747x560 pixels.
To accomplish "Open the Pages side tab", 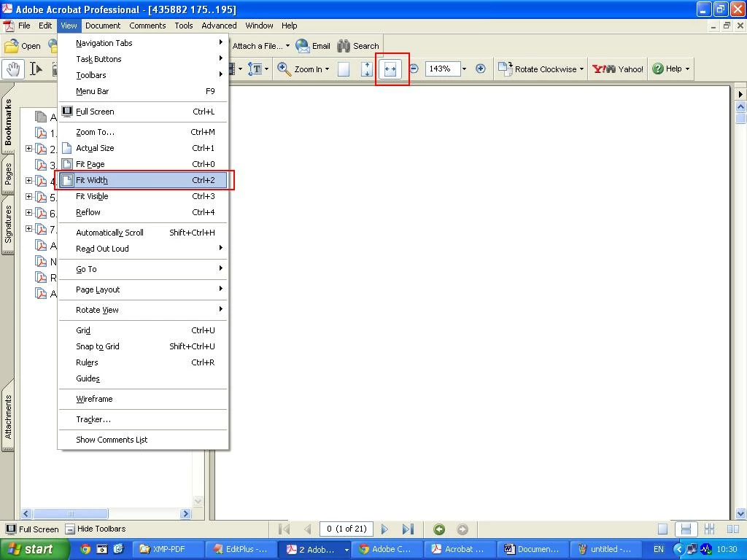I will tap(7, 174).
